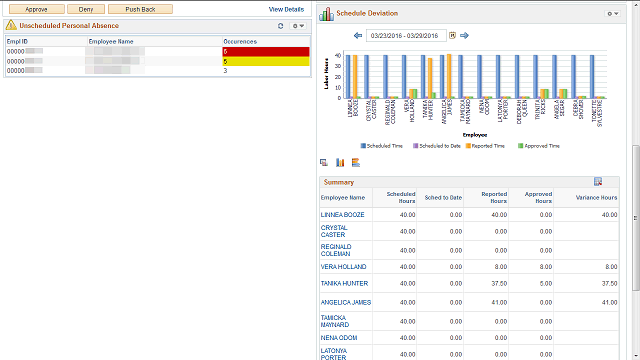Viewport: 640px width, 360px height.
Task: Open LINNEA BOOZE employee link
Action: click(342, 215)
